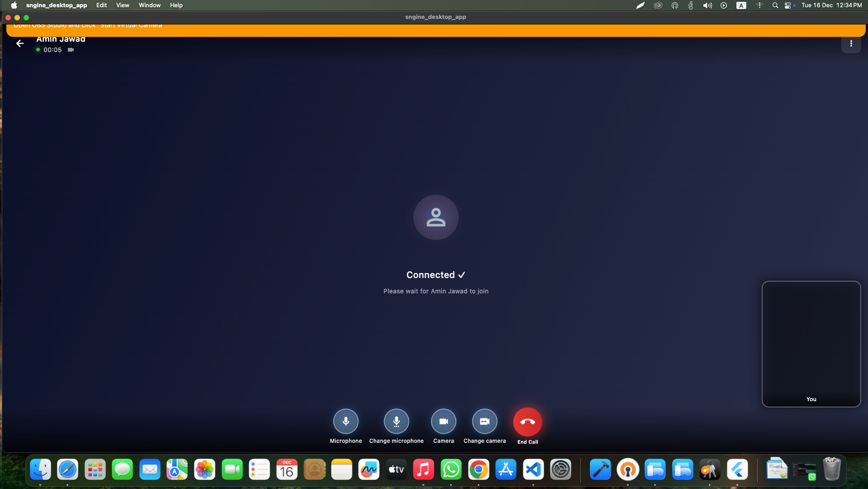This screenshot has width=868, height=489.
Task: Open the keyboard input source menu
Action: tap(741, 5)
